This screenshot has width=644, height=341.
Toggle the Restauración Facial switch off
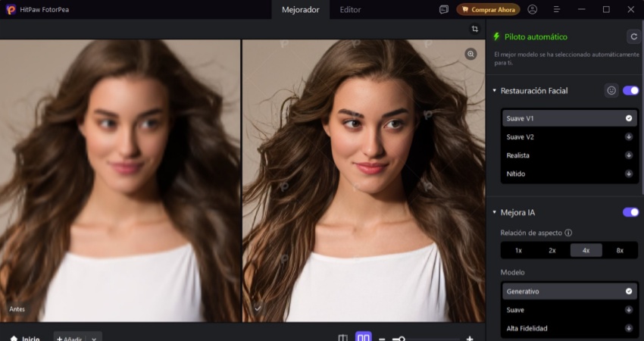click(x=631, y=91)
